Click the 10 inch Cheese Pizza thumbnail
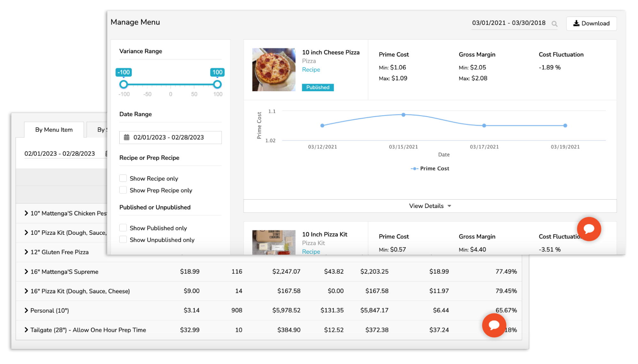 (x=274, y=70)
